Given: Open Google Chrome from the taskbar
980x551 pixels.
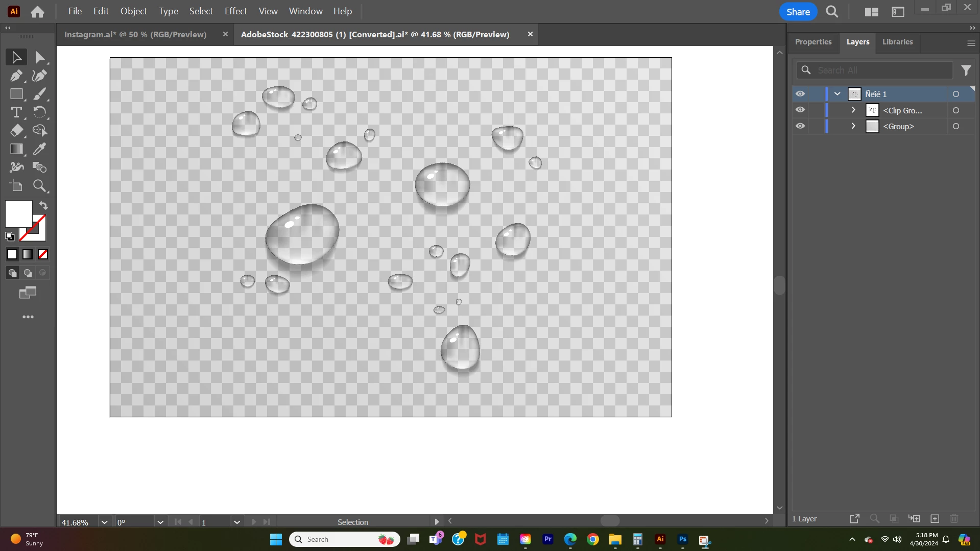Looking at the screenshot, I should (592, 540).
